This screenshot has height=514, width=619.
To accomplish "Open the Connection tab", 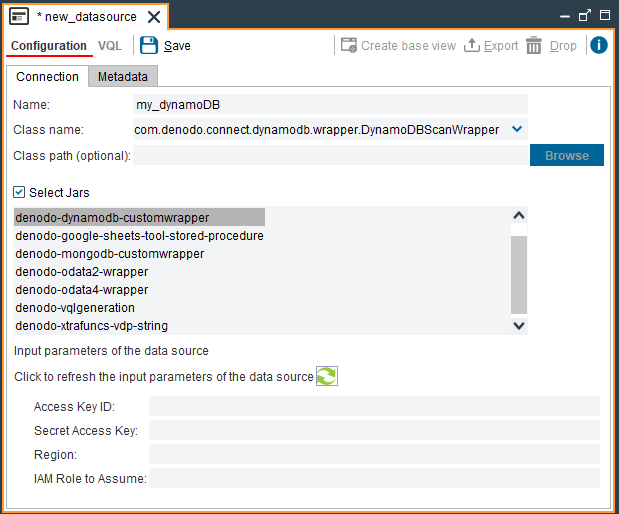I will point(47,77).
